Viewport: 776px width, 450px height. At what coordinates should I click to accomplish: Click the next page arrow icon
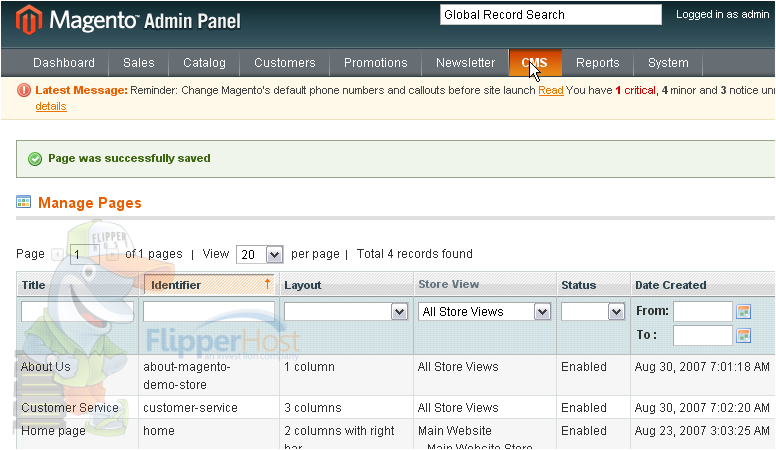coord(113,254)
